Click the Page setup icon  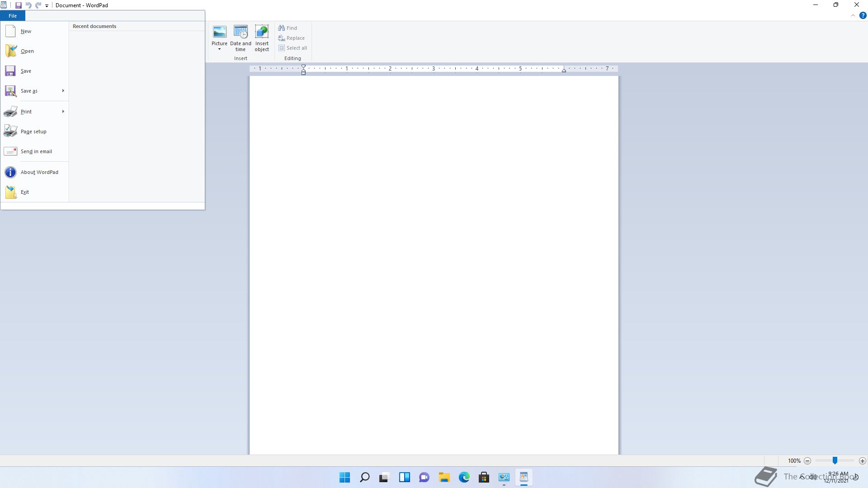click(x=10, y=131)
